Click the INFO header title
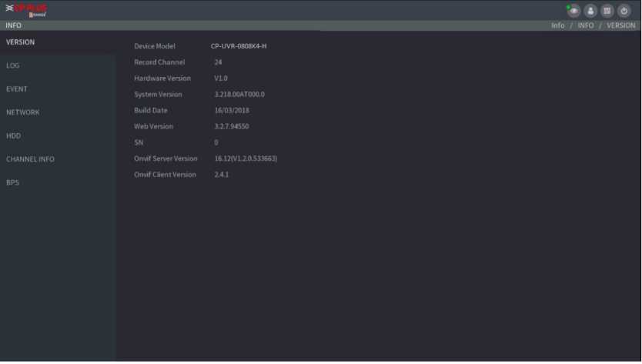 point(14,25)
